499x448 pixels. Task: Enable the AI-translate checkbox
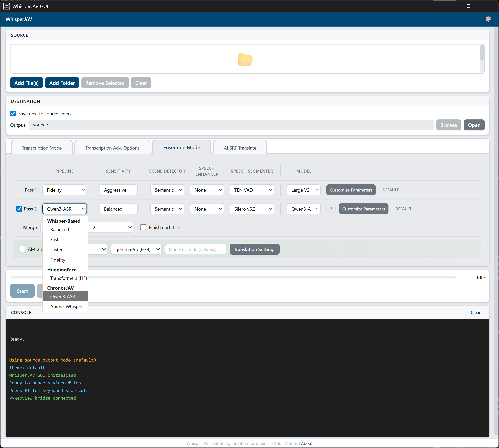tap(22, 249)
